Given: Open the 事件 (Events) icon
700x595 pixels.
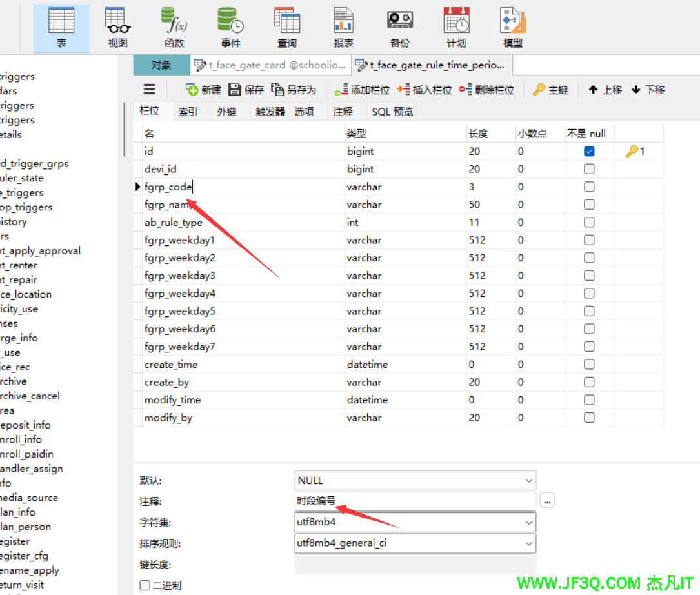Looking at the screenshot, I should [230, 27].
